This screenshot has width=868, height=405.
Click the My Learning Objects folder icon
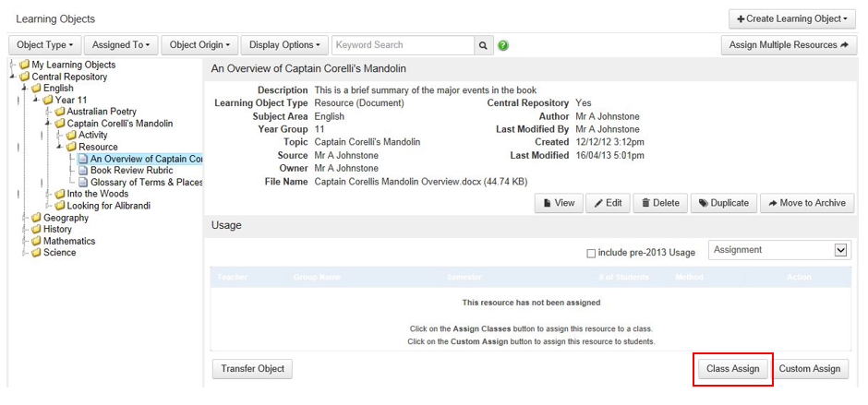[x=25, y=66]
